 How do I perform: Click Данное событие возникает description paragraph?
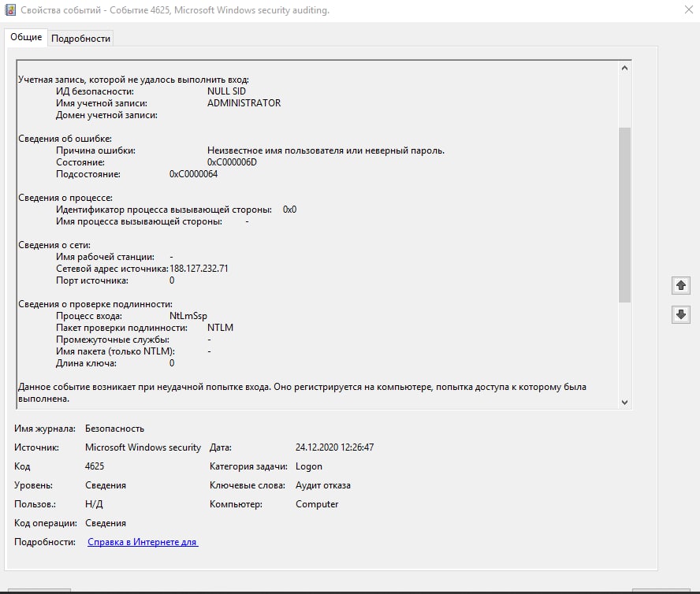(302, 393)
